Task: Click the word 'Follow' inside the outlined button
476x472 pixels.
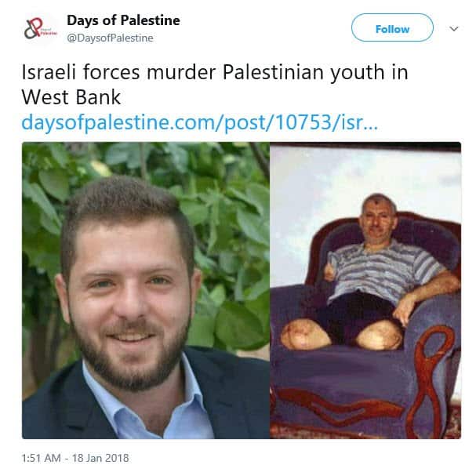Action: coord(392,29)
